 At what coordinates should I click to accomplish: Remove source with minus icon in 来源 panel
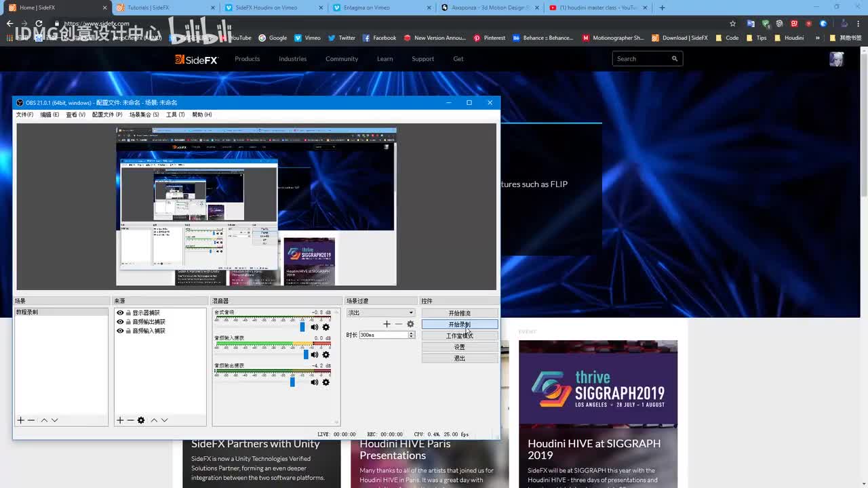click(130, 420)
